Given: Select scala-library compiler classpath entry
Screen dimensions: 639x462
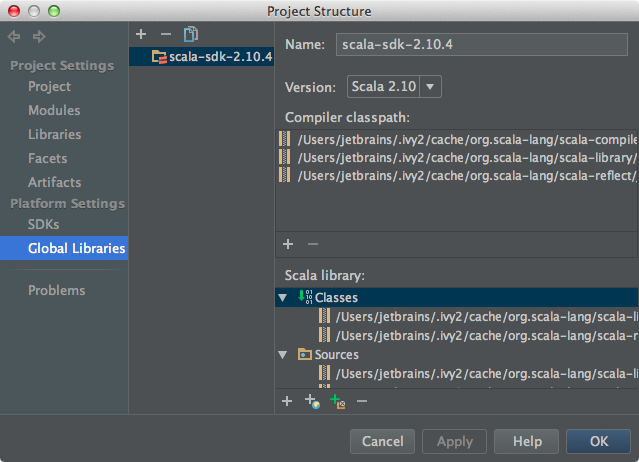Looking at the screenshot, I should tap(457, 158).
